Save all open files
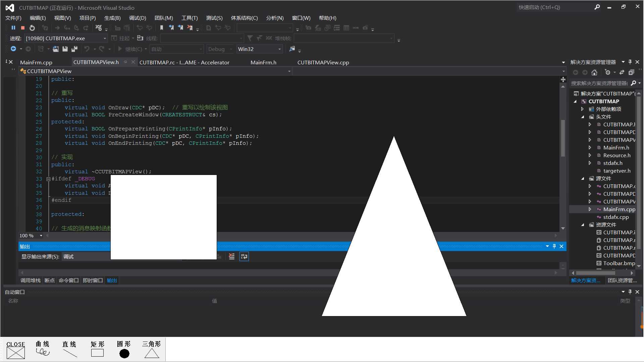This screenshot has height=362, width=644. [x=74, y=49]
